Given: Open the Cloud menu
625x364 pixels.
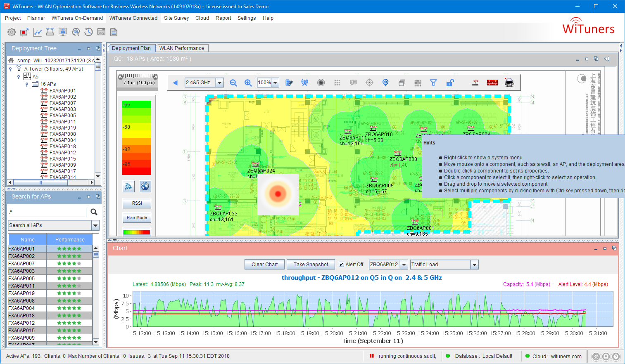Looking at the screenshot, I should 202,18.
